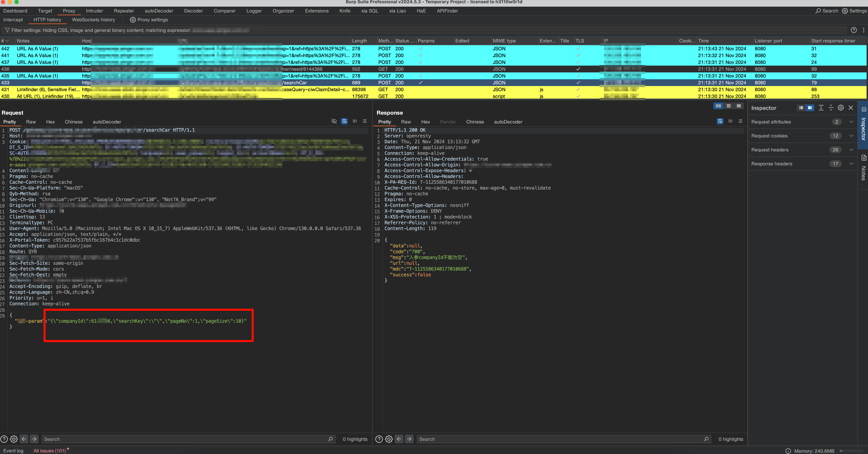Focus the Request search input field

[189, 439]
